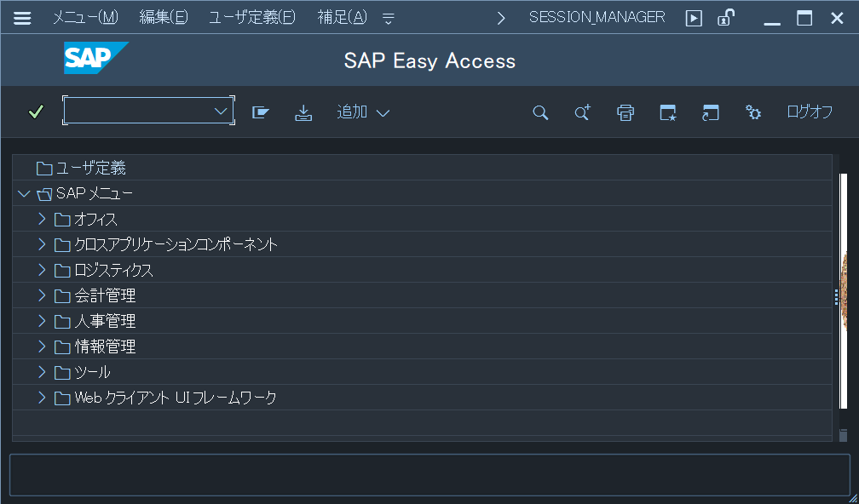859x504 pixels.
Task: Click ログオフ to log off
Action: pos(808,112)
